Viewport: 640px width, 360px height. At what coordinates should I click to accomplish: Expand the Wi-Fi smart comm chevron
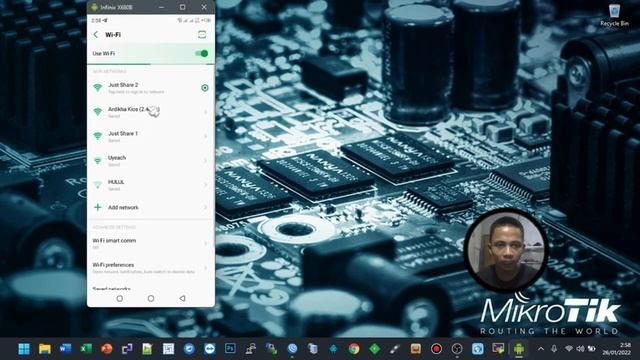[205, 243]
